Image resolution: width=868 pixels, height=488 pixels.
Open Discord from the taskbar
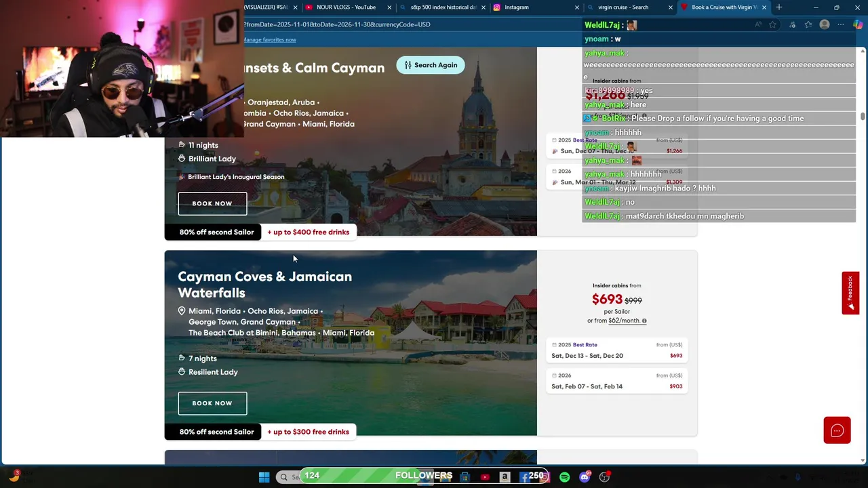pos(585,477)
